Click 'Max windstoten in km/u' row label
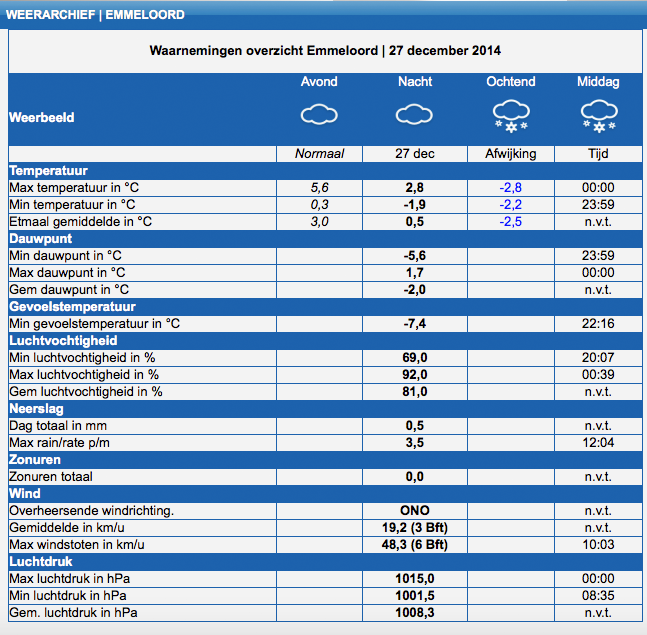The image size is (647, 635). point(77,545)
